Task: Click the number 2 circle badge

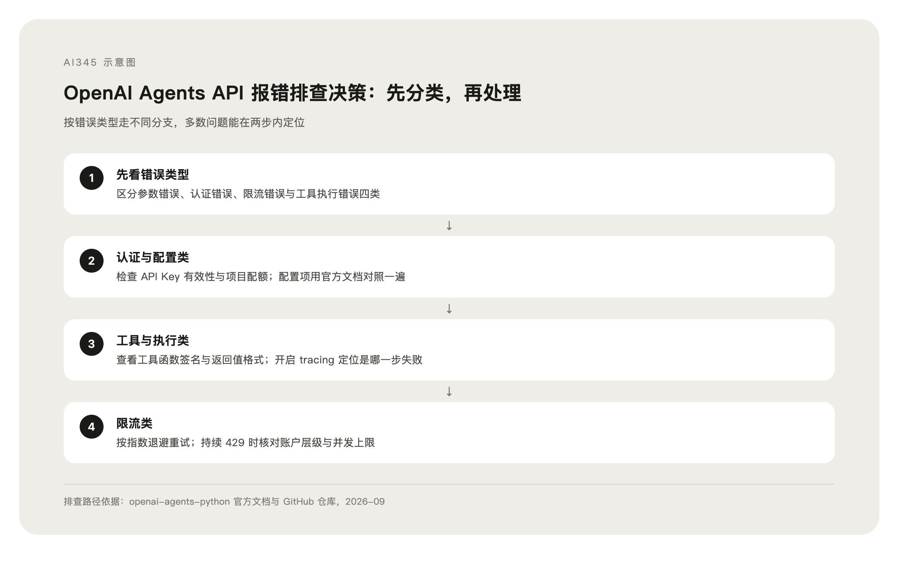Action: click(92, 261)
